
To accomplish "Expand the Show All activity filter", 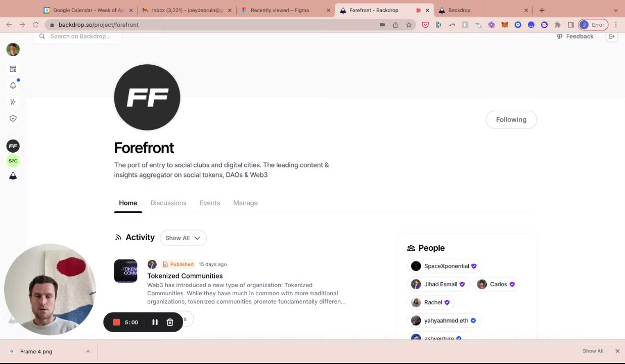I will [183, 238].
